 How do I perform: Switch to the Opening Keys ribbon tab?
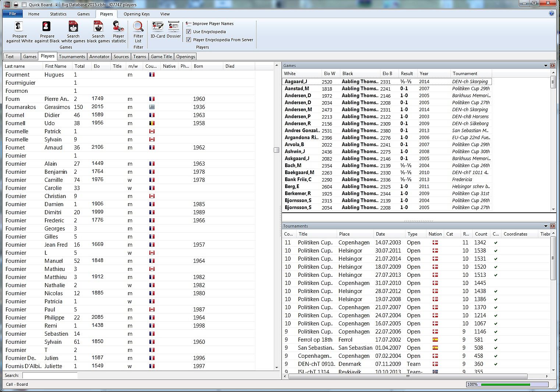point(137,14)
